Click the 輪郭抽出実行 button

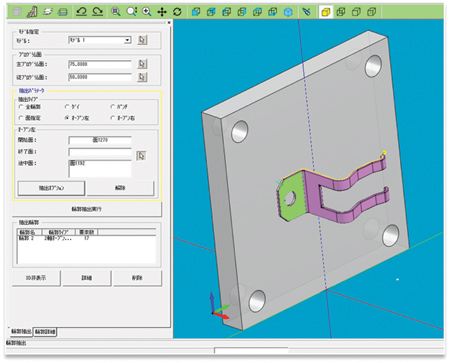click(x=87, y=209)
